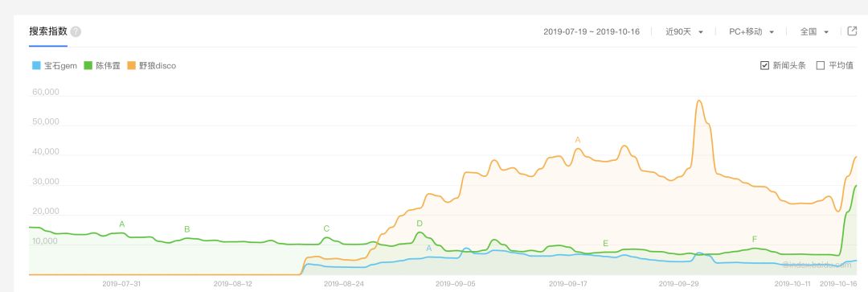This screenshot has width=868, height=292.
Task: Open the PC+移动 device dropdown
Action: [x=751, y=31]
